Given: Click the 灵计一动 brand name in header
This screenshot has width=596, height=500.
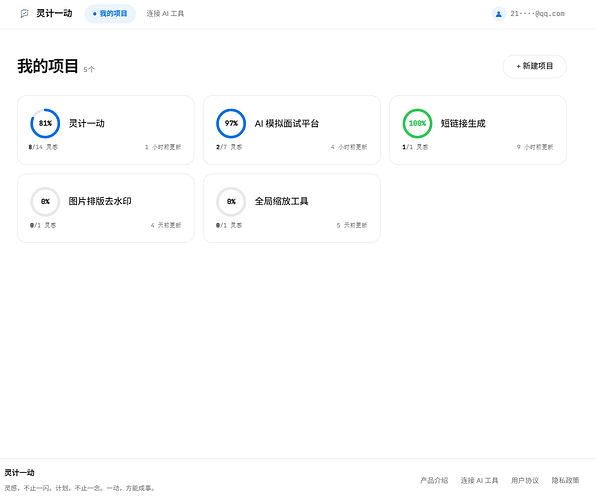Looking at the screenshot, I should [x=54, y=13].
